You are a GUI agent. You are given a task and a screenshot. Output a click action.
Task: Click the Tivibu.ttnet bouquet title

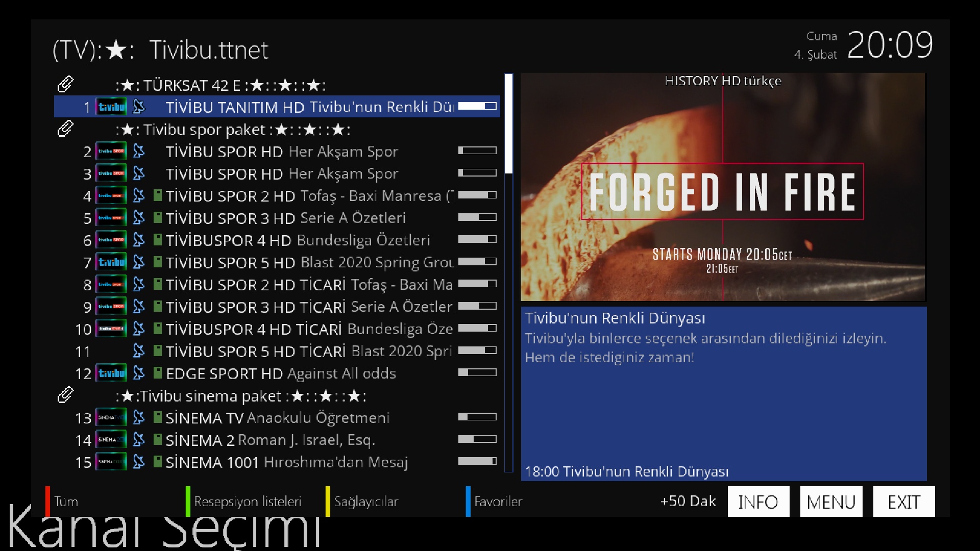tap(208, 50)
